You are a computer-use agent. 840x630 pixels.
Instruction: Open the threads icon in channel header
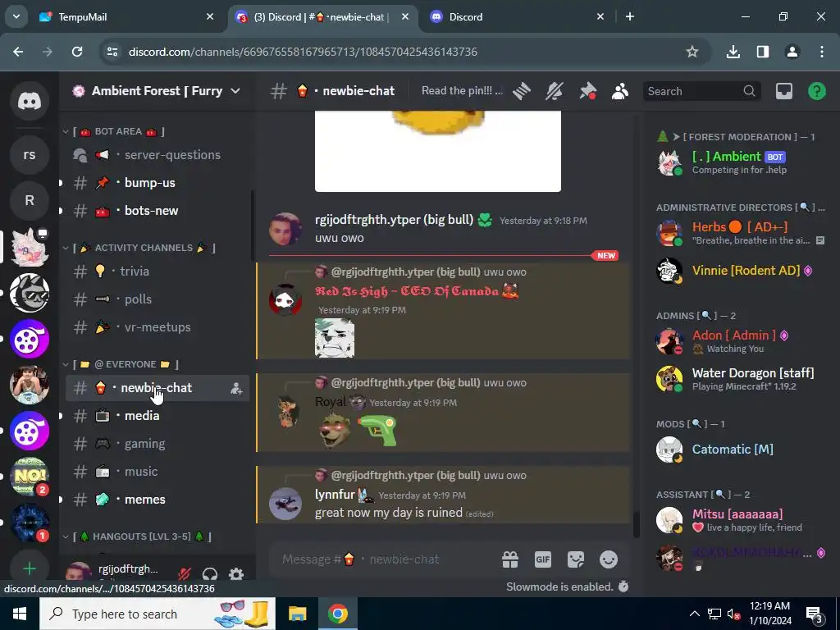coord(522,91)
